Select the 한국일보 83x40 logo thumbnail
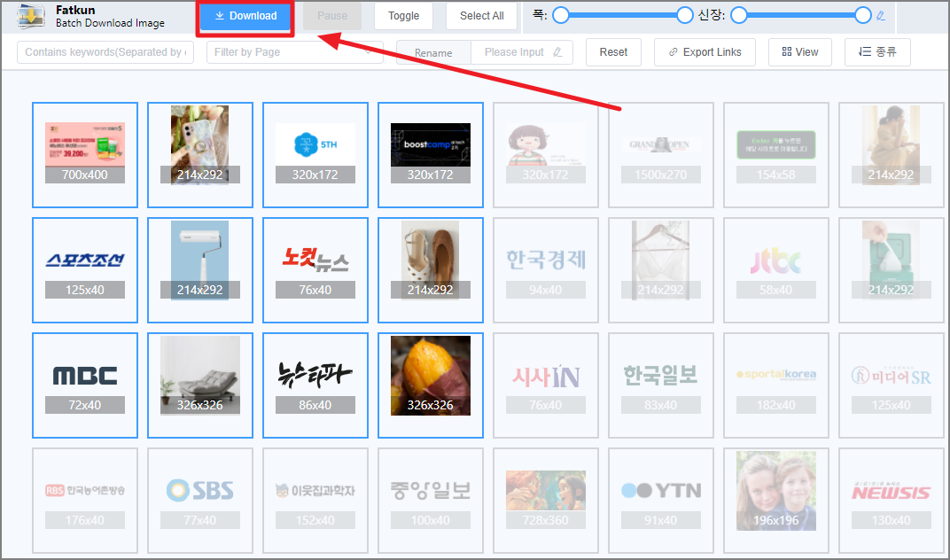This screenshot has width=950, height=560. [x=660, y=385]
